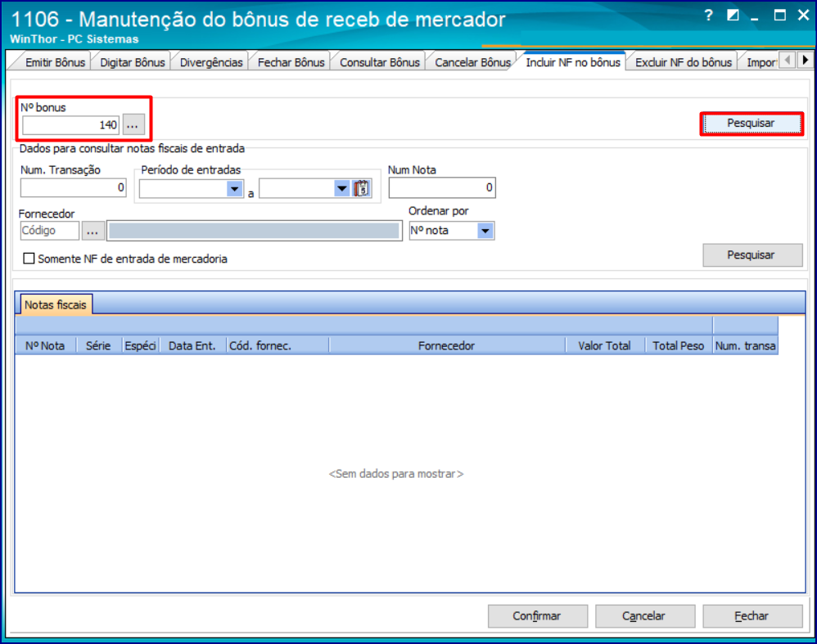Viewport: 817px width, 644px height.
Task: Click the Fechar button
Action: click(x=752, y=616)
